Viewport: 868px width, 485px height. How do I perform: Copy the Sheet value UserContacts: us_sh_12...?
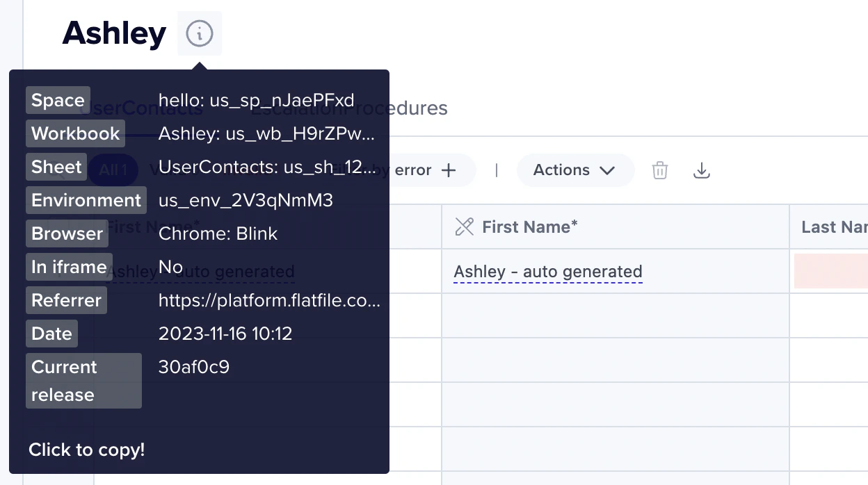(267, 167)
